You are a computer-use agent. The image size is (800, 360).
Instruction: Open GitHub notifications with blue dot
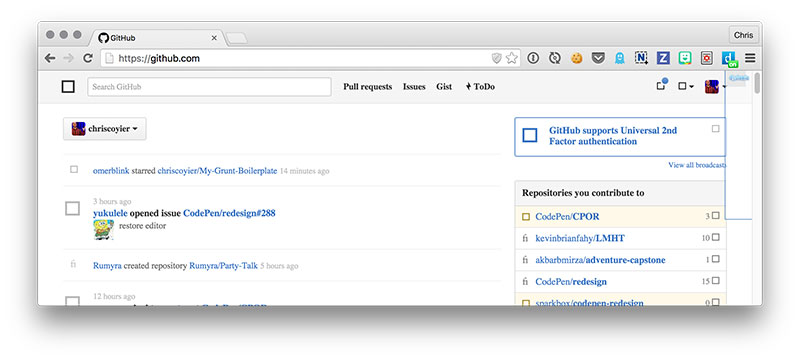pos(661,85)
